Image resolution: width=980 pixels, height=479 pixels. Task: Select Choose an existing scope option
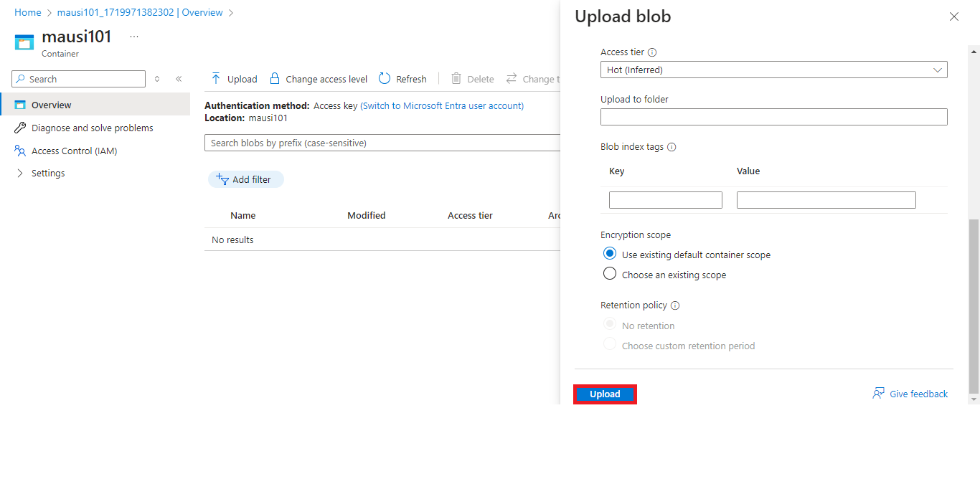610,274
